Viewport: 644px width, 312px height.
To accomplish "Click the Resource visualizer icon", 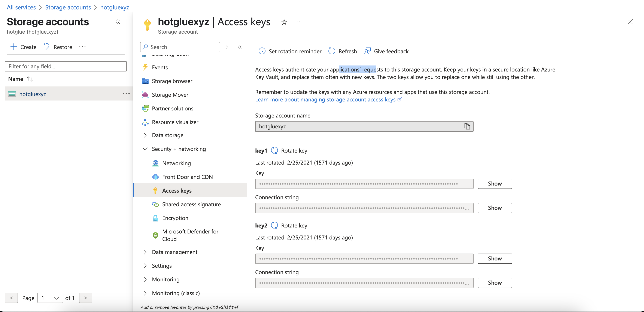I will coord(145,122).
